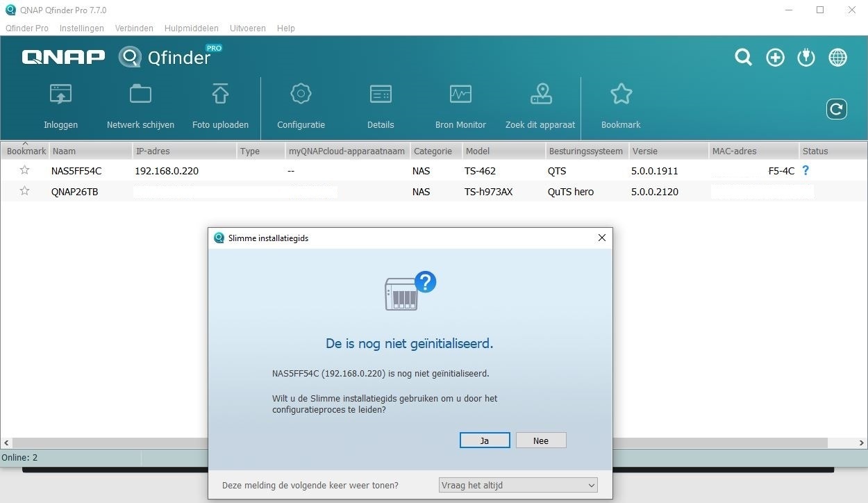Click IP address 192.168.0.220 cell
868x503 pixels.
coord(167,171)
